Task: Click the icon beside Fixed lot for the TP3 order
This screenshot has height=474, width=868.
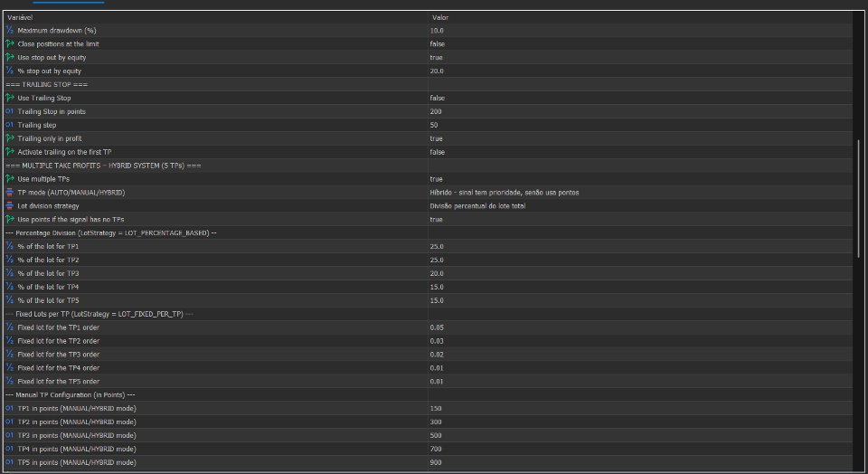Action: point(9,355)
